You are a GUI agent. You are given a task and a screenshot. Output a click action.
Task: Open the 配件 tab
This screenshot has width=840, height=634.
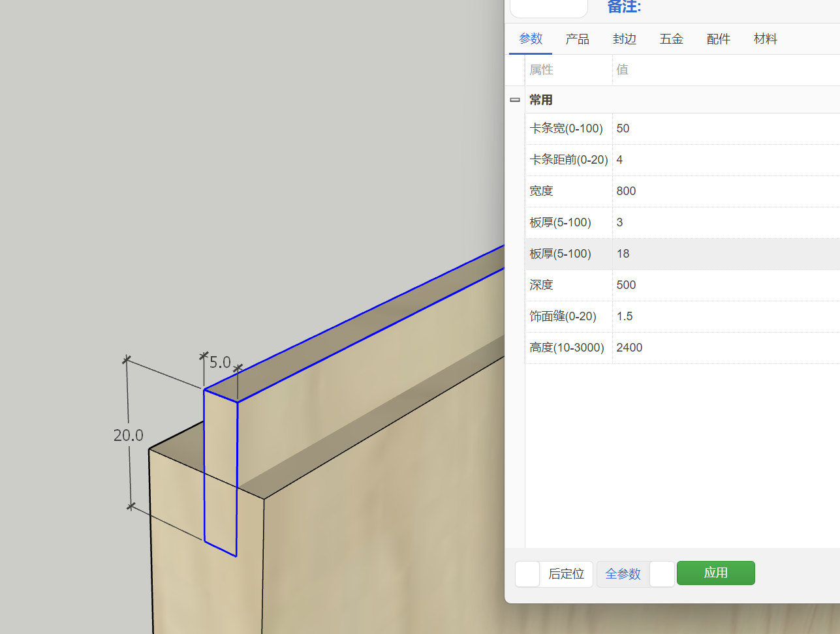719,38
